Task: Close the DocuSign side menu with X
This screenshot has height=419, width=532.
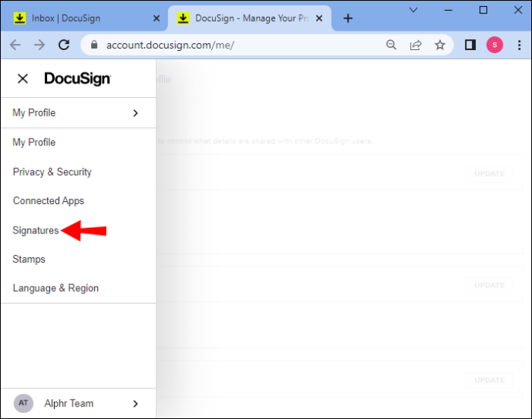Action: tap(22, 79)
